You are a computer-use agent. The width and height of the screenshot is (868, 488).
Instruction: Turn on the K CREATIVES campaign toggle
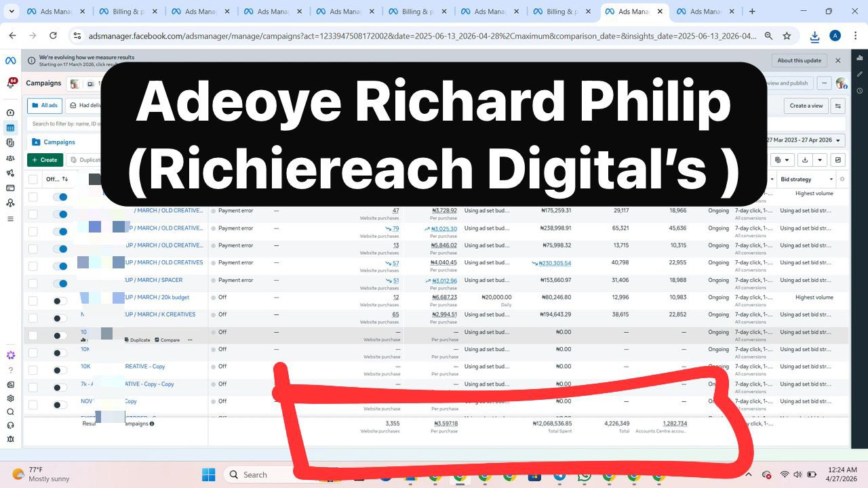pos(60,318)
